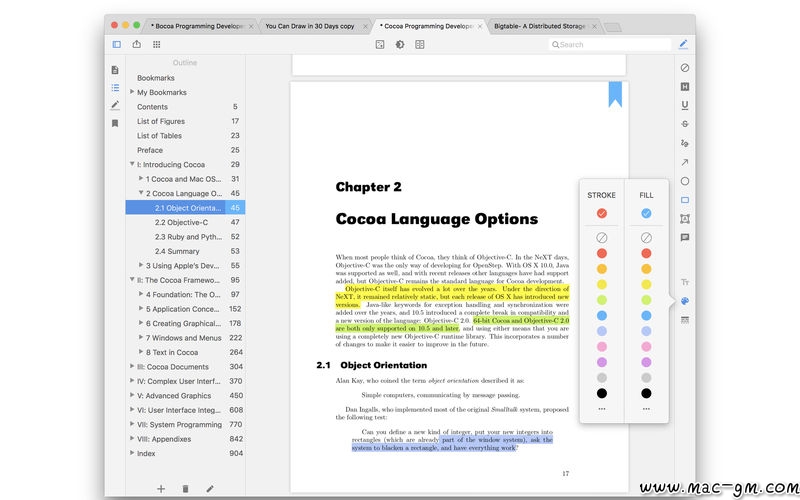
Task: Choose the yellow fill color swatch
Action: coord(646,284)
